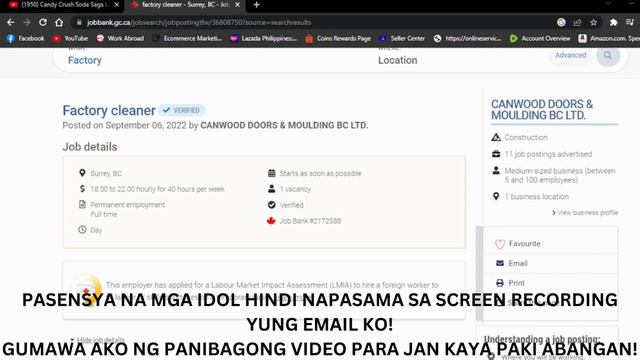Image resolution: width=640 pixels, height=360 pixels.
Task: Click the Factory job search field
Action: [x=84, y=60]
